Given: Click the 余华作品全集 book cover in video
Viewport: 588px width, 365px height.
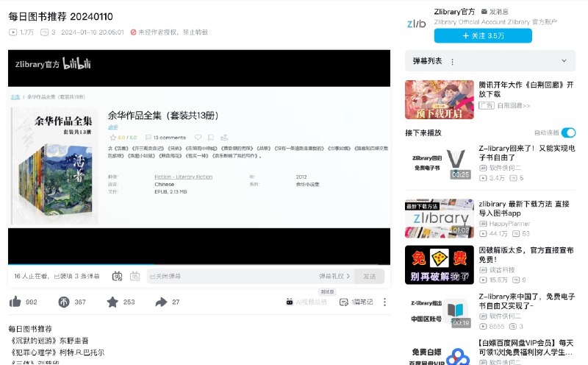Looking at the screenshot, I should coord(55,166).
